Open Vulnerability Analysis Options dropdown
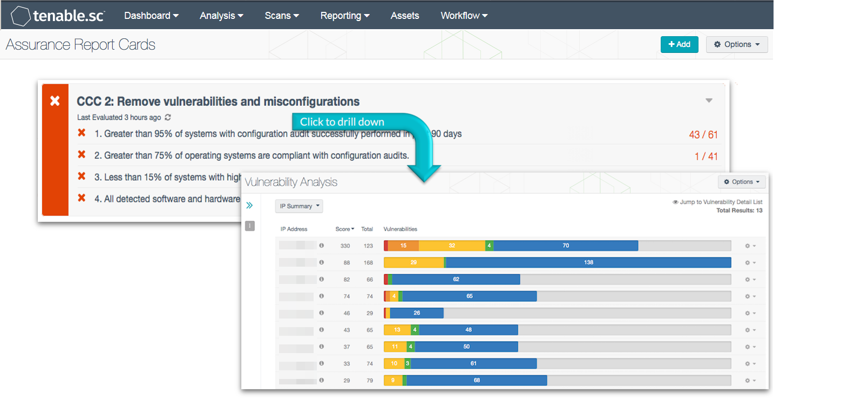868x420 pixels. point(742,182)
